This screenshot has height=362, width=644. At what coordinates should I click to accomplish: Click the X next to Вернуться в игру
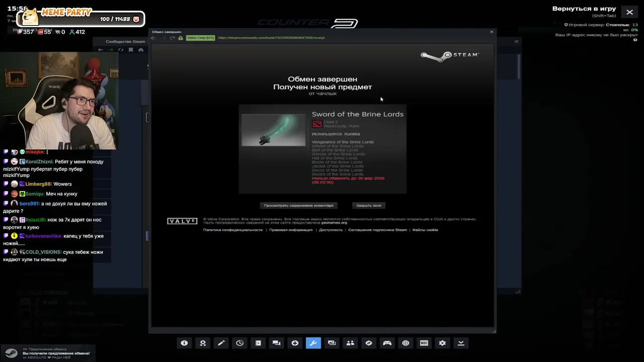coord(629,12)
